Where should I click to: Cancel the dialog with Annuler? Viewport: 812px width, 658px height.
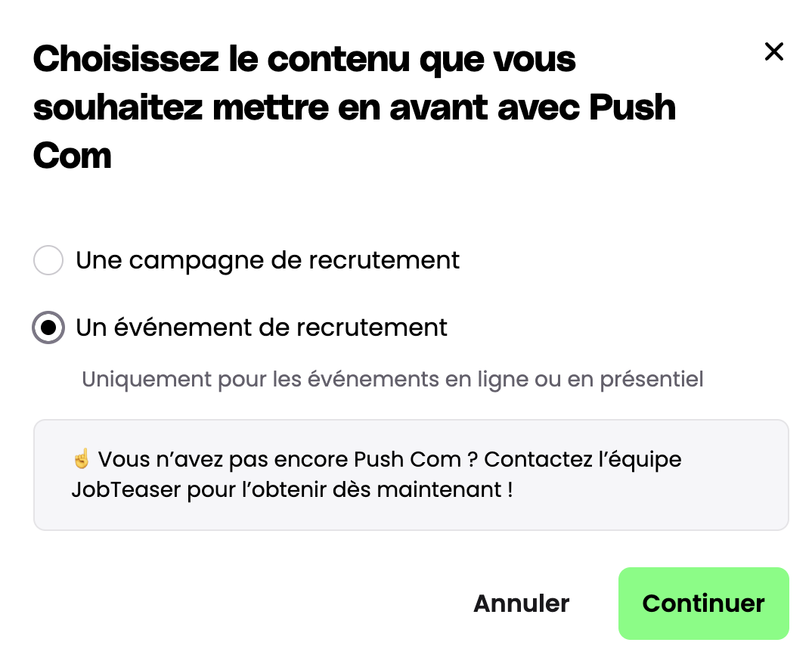[x=521, y=604]
